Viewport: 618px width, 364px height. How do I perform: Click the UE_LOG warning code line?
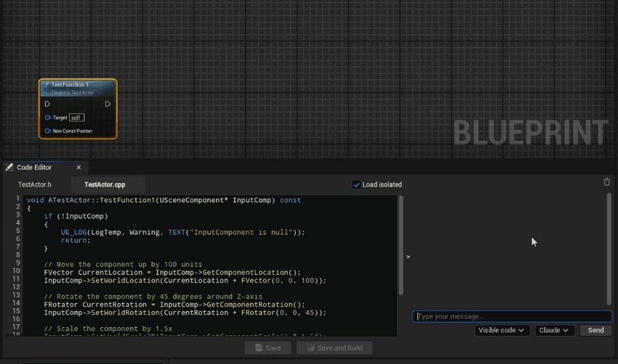coord(183,232)
